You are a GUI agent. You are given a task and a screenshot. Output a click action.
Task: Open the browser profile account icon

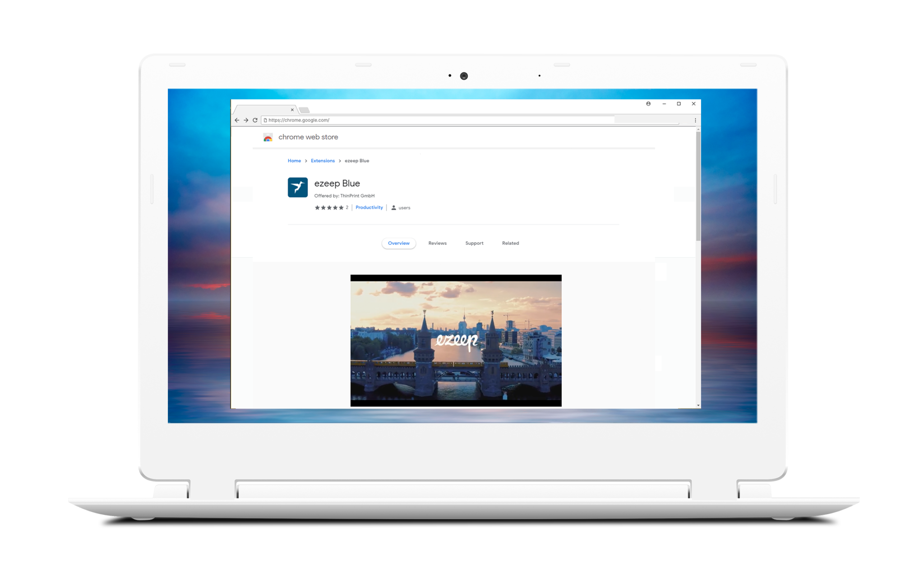(648, 103)
